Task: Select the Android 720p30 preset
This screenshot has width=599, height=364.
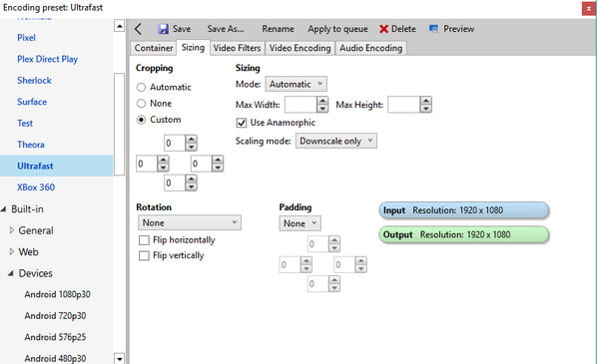Action: (x=55, y=316)
